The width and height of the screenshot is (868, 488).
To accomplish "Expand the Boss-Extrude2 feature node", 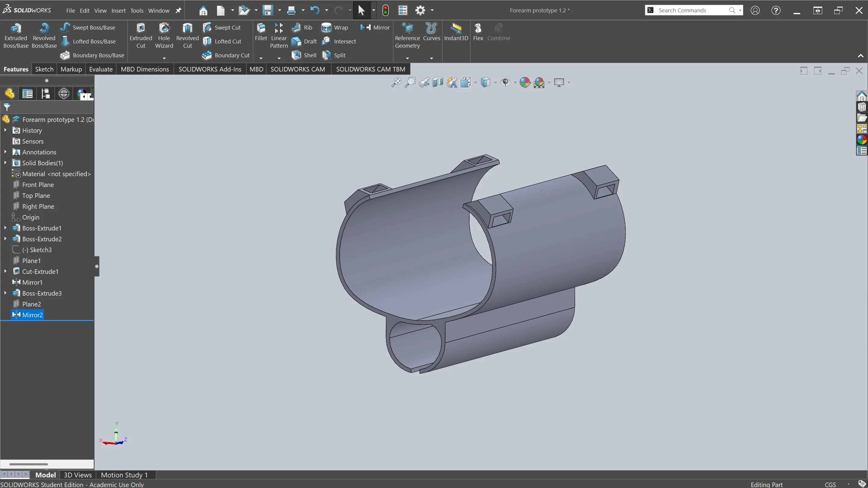I will (5, 239).
